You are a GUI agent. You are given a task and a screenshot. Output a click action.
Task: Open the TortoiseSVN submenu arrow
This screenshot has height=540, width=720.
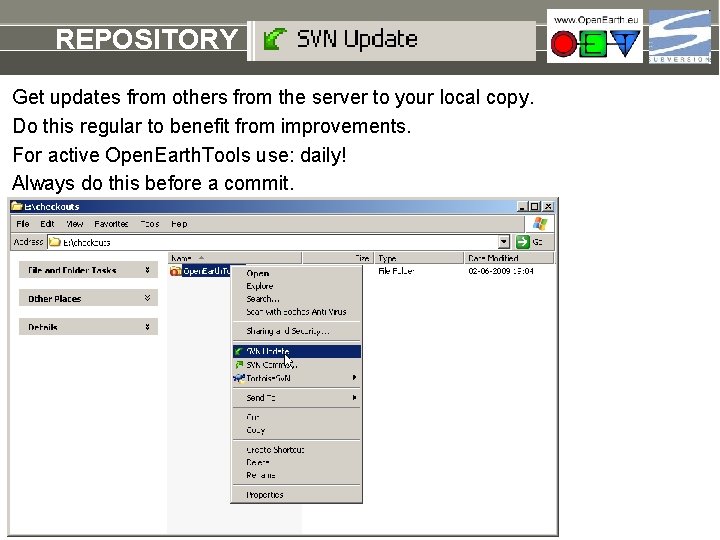(354, 377)
